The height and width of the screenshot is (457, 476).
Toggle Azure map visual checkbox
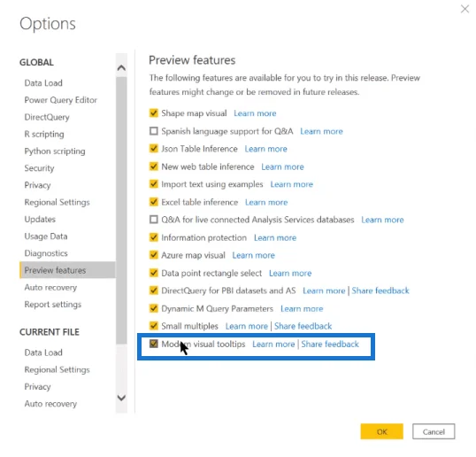click(154, 255)
